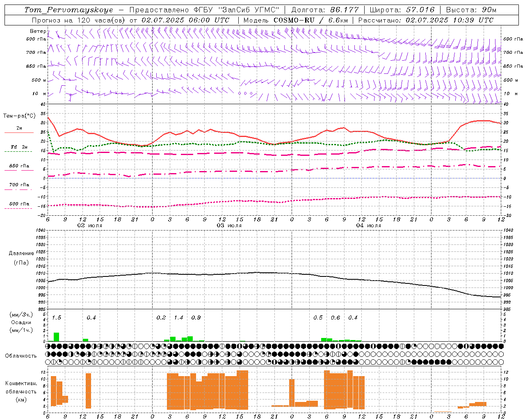525x420 pixels.
Task: Select the 10 м wind level label on left
Action: [39, 94]
